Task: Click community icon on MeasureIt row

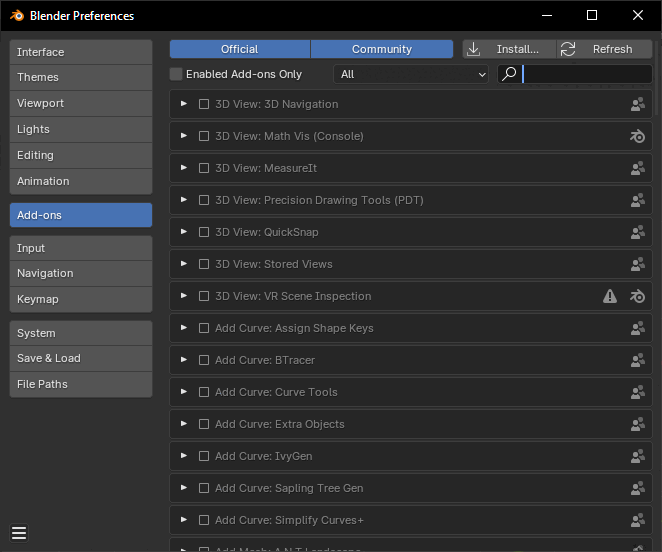Action: (638, 168)
